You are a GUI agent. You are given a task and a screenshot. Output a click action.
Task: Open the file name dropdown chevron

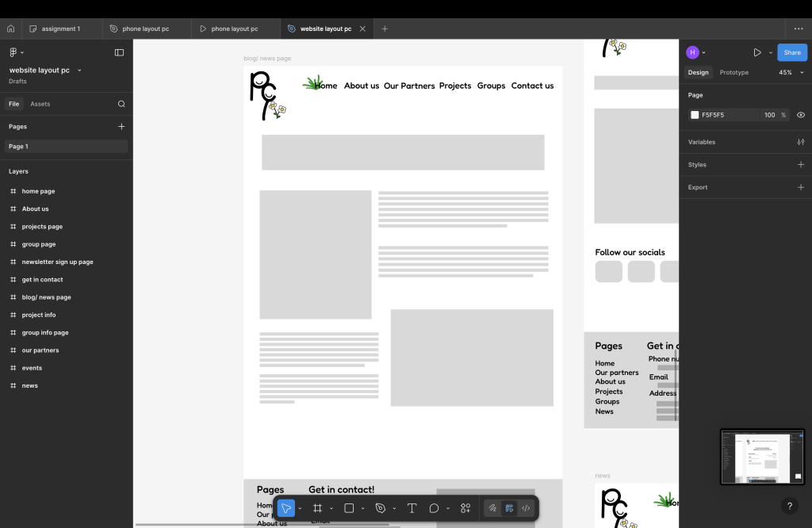(x=79, y=71)
